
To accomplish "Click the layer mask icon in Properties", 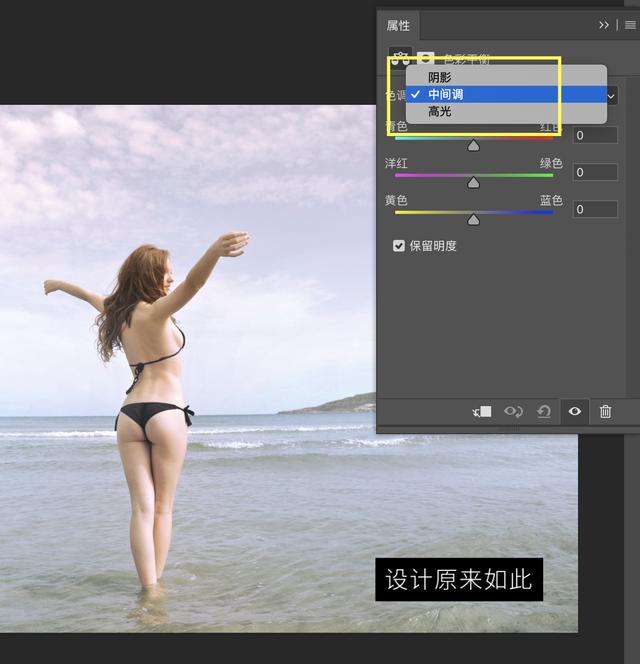I will pyautogui.click(x=425, y=59).
